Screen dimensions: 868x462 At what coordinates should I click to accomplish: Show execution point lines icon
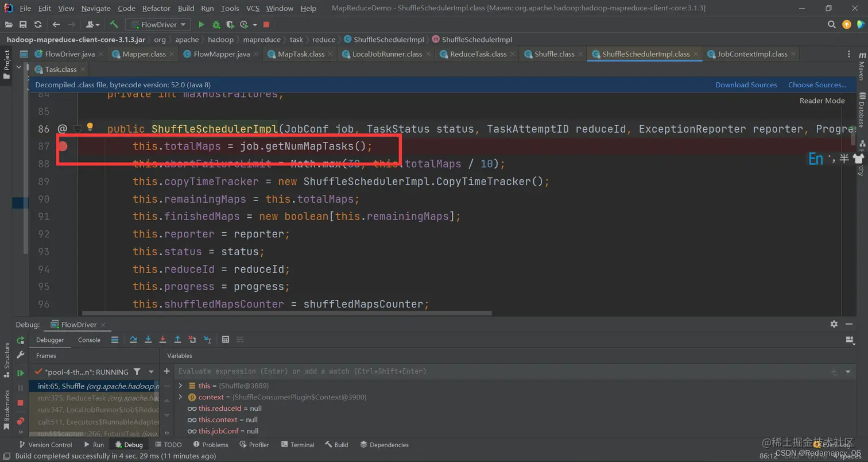115,340
